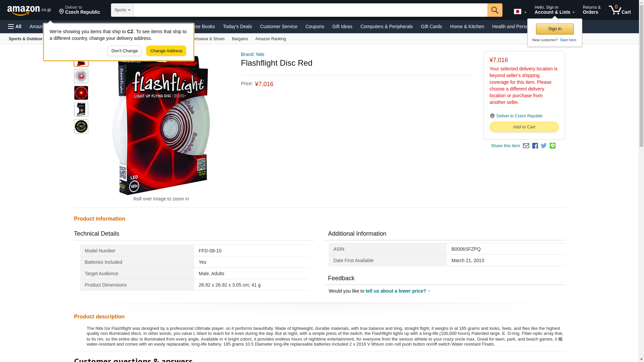Click into the search text field

(310, 10)
